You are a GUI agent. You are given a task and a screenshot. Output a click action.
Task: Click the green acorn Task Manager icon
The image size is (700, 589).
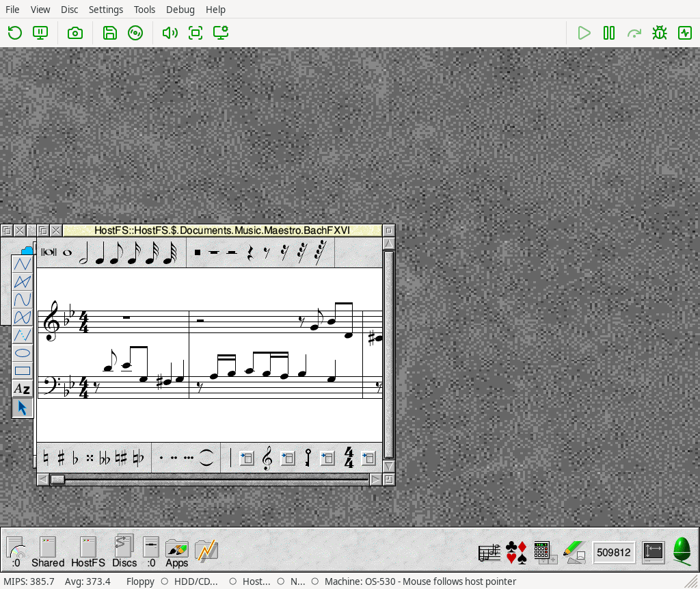pos(682,551)
